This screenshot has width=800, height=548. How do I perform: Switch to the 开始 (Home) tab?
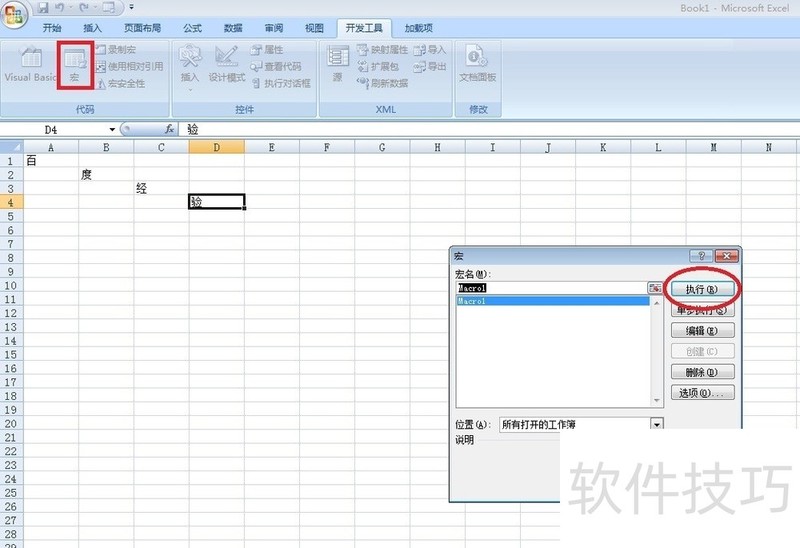(52, 28)
